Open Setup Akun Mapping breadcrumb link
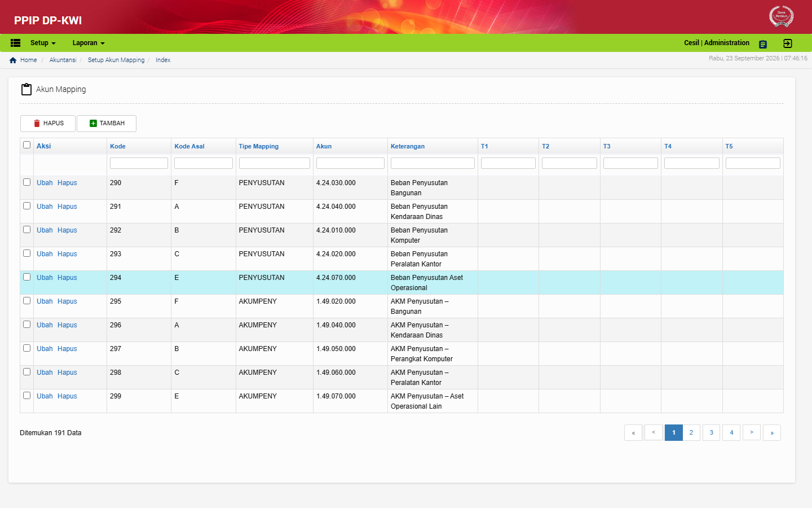The image size is (812, 508). point(116,60)
